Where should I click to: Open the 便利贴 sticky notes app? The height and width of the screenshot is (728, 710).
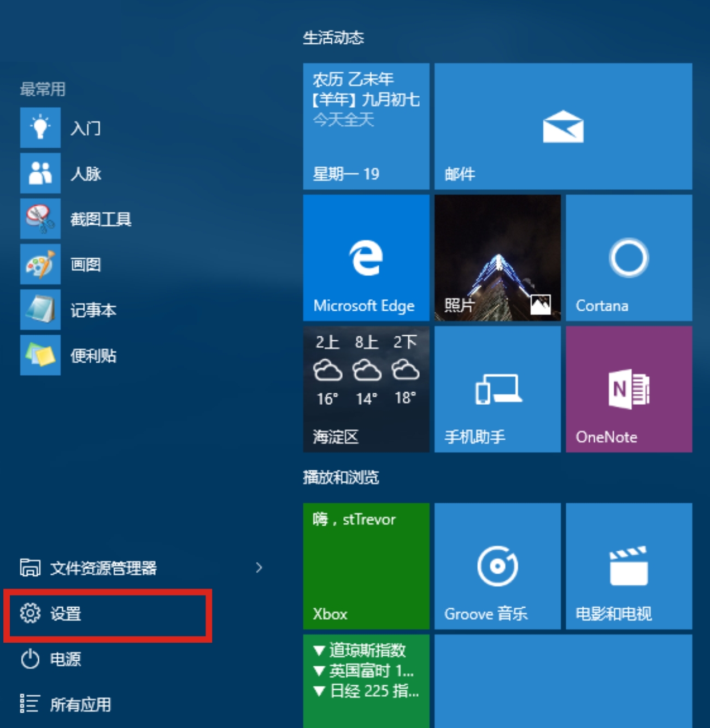(x=94, y=356)
